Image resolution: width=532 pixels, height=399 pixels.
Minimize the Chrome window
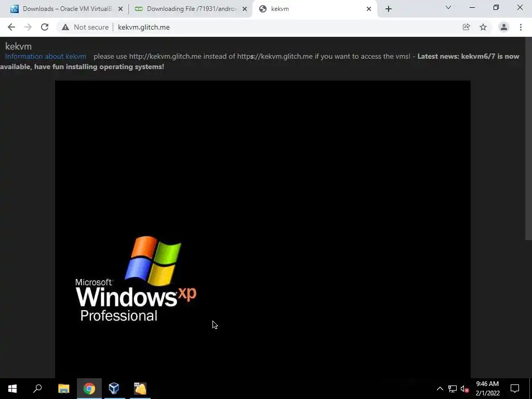472,7
